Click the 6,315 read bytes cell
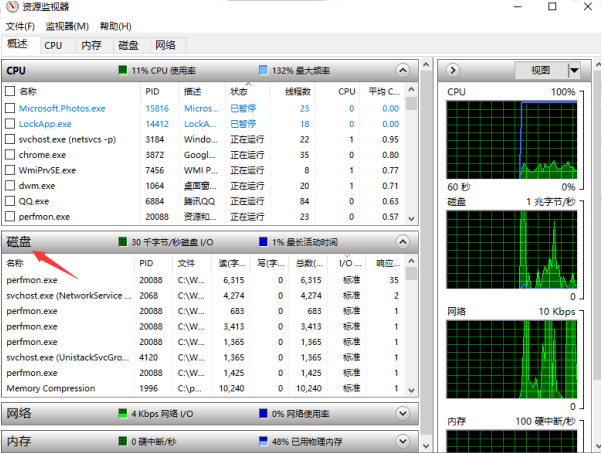This screenshot has height=453, width=602. [233, 280]
